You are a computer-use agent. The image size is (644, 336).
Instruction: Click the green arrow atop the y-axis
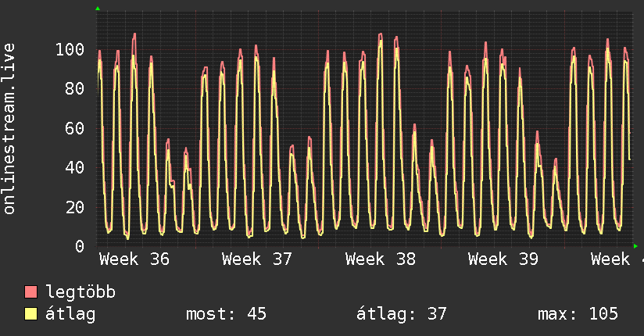coord(98,9)
